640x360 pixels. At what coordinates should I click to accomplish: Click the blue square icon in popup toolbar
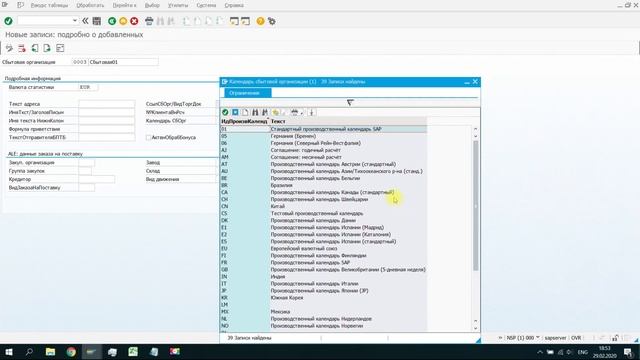pyautogui.click(x=235, y=112)
